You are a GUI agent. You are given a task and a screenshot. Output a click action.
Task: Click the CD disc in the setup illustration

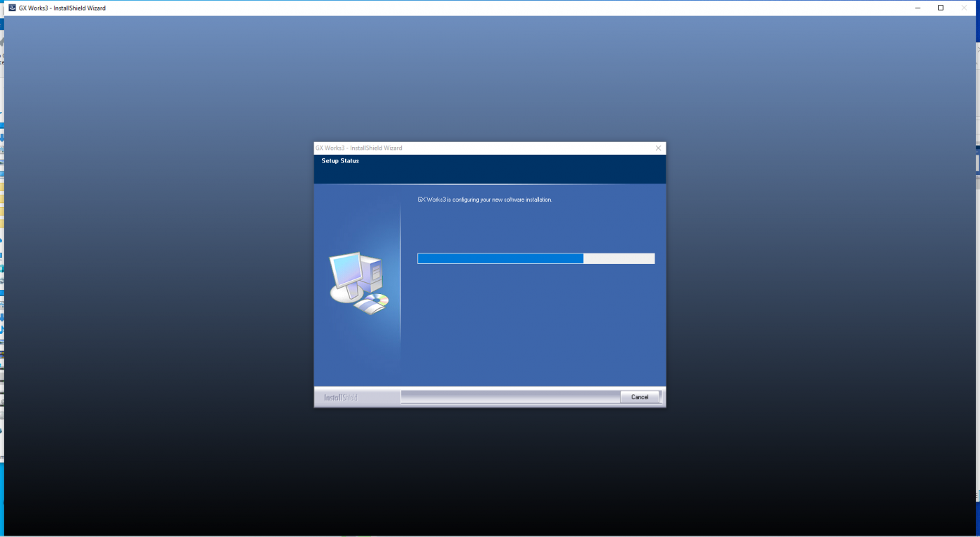pyautogui.click(x=377, y=301)
